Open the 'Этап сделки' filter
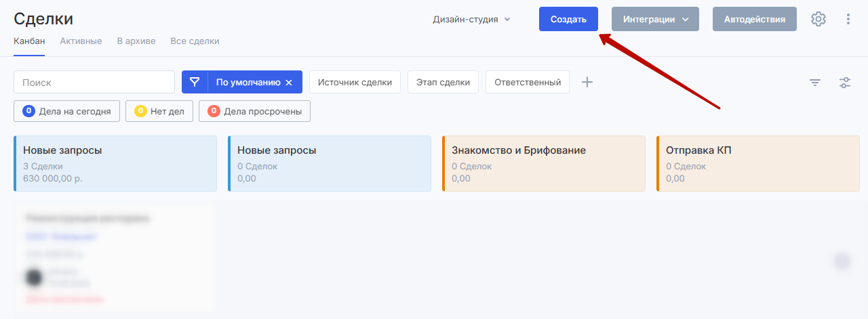868x319 pixels. [x=443, y=82]
